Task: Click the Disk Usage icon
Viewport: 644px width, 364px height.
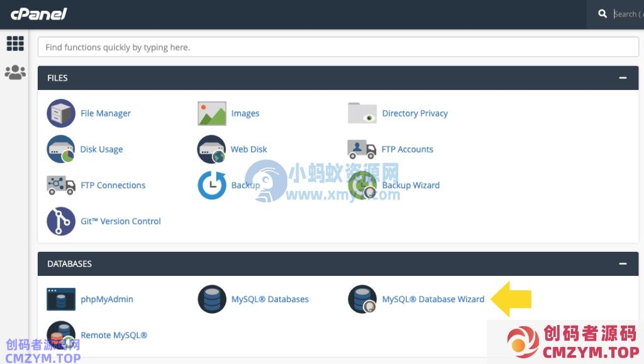Action: point(61,149)
